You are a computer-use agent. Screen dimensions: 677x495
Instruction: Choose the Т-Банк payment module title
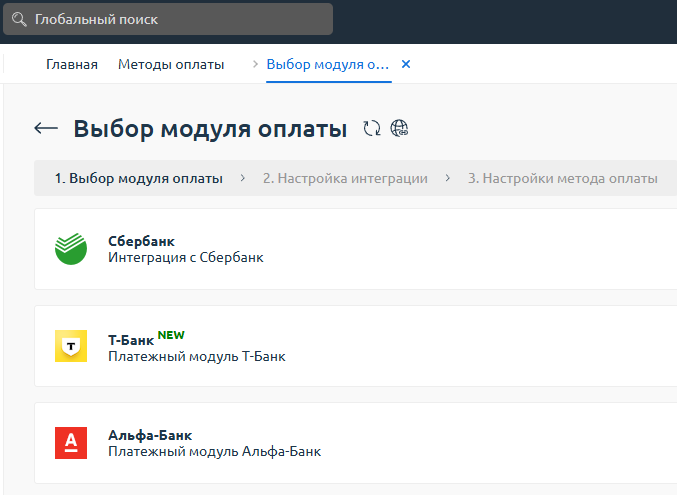point(131,340)
